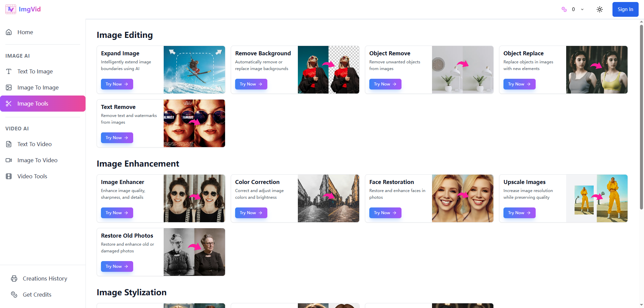Image resolution: width=644 pixels, height=308 pixels.
Task: Click the credits coin icon in the header
Action: click(564, 9)
